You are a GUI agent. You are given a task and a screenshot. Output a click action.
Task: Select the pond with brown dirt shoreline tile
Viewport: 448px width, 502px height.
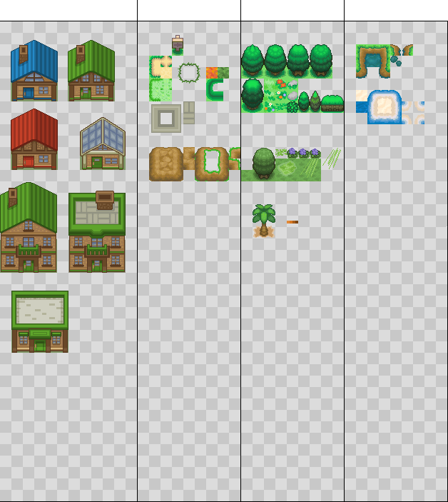point(373,61)
